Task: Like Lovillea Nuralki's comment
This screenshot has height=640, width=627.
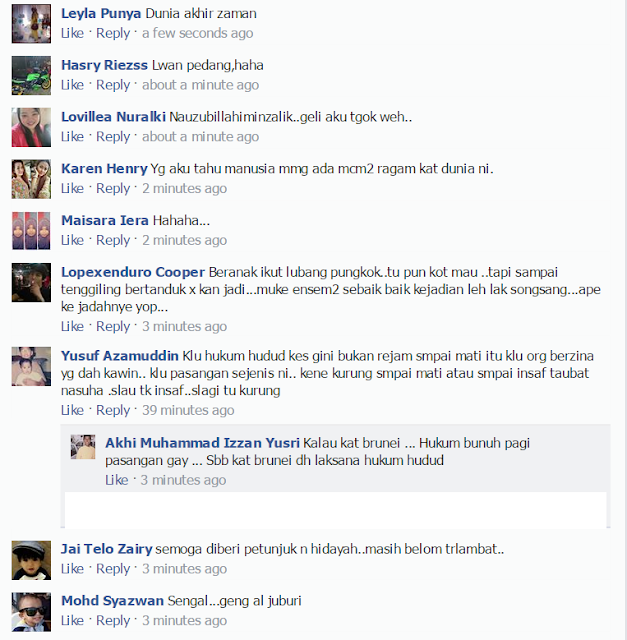Action: (72, 136)
